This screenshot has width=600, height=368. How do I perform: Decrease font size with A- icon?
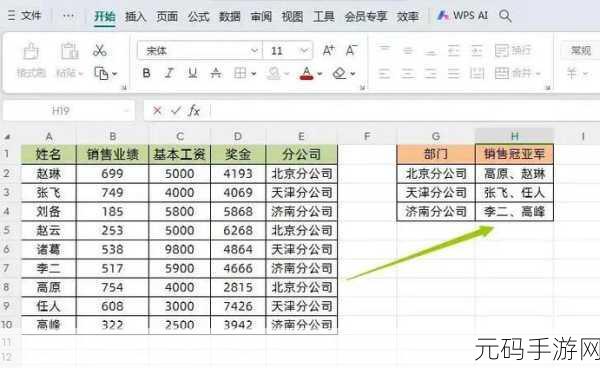(351, 50)
